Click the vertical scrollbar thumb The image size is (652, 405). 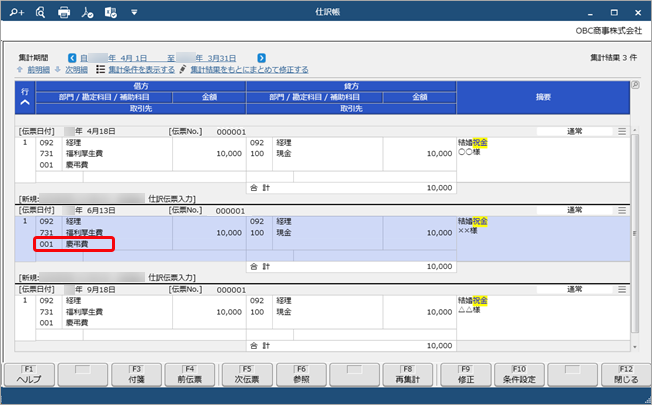[635, 233]
